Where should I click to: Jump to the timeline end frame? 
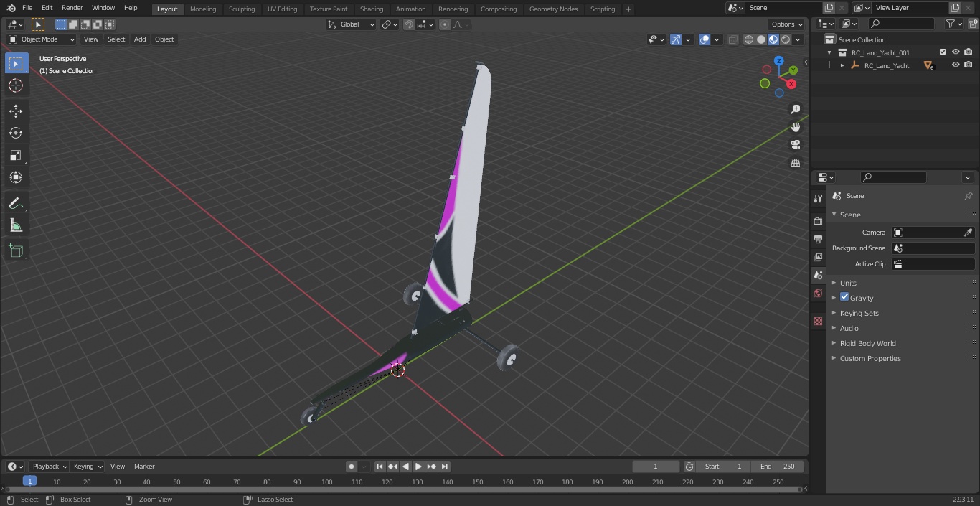point(445,467)
